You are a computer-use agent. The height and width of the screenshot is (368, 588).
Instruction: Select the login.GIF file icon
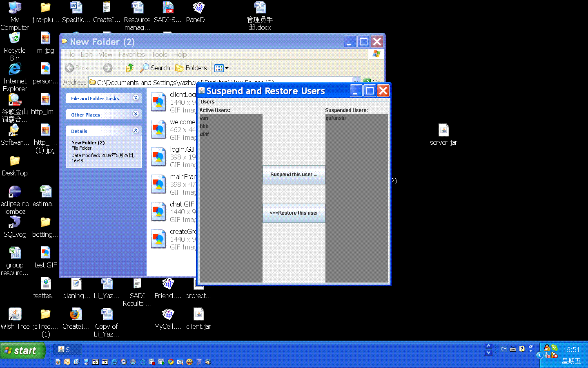coord(158,157)
